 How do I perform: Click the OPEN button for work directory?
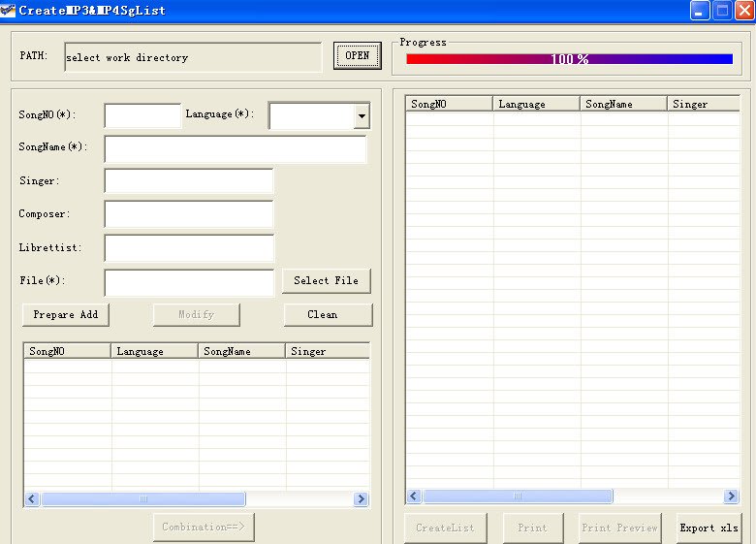point(358,56)
